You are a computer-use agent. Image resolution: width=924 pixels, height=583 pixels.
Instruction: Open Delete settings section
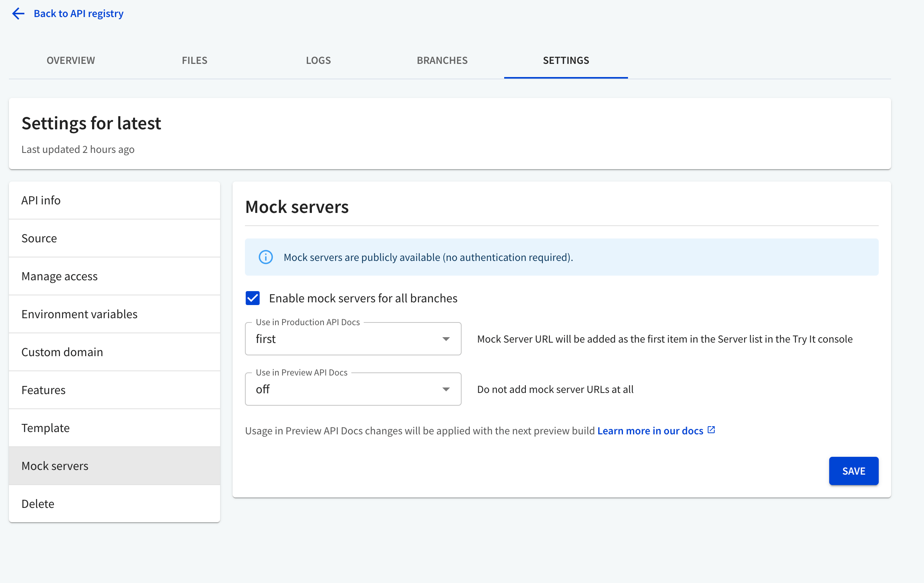(115, 504)
